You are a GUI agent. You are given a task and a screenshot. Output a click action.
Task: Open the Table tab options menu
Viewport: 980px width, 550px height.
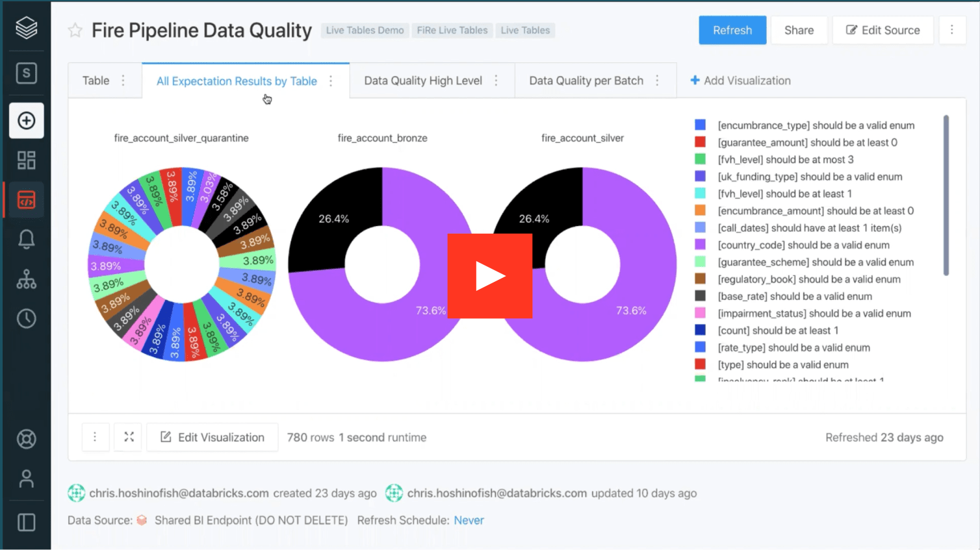click(x=123, y=81)
